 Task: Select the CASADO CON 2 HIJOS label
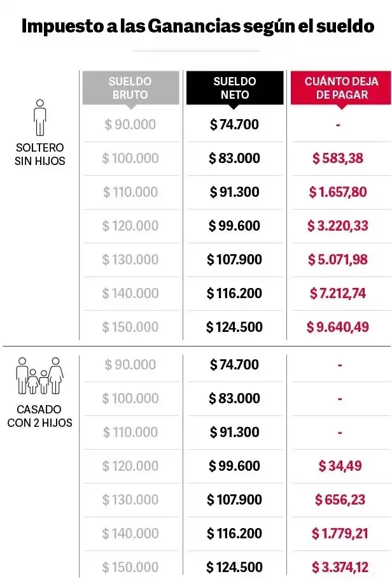40,415
